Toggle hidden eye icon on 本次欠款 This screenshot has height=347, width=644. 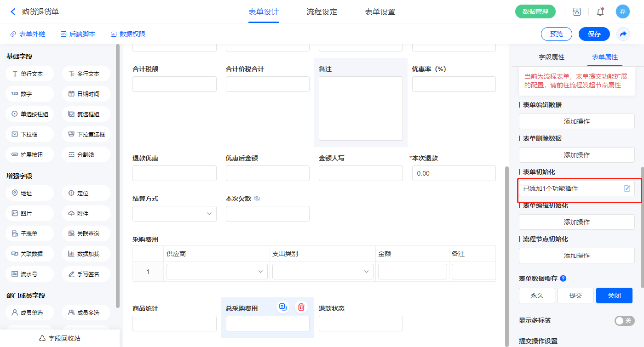coord(257,199)
